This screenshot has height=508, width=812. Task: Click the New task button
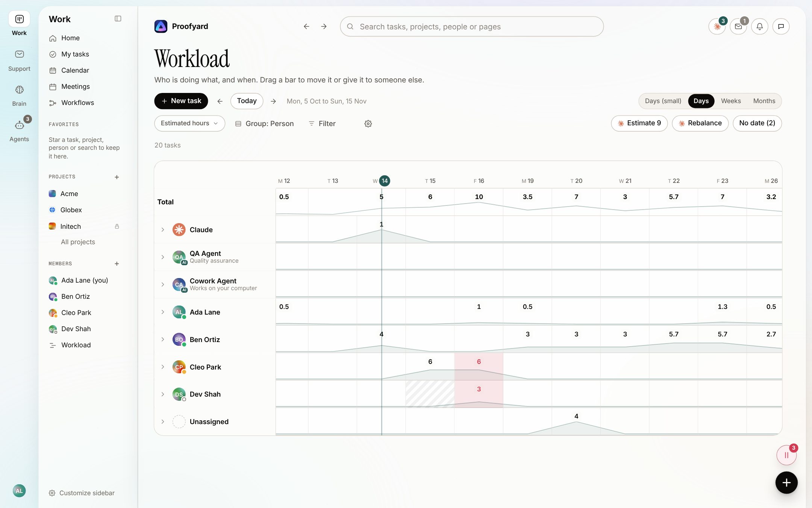pos(181,101)
